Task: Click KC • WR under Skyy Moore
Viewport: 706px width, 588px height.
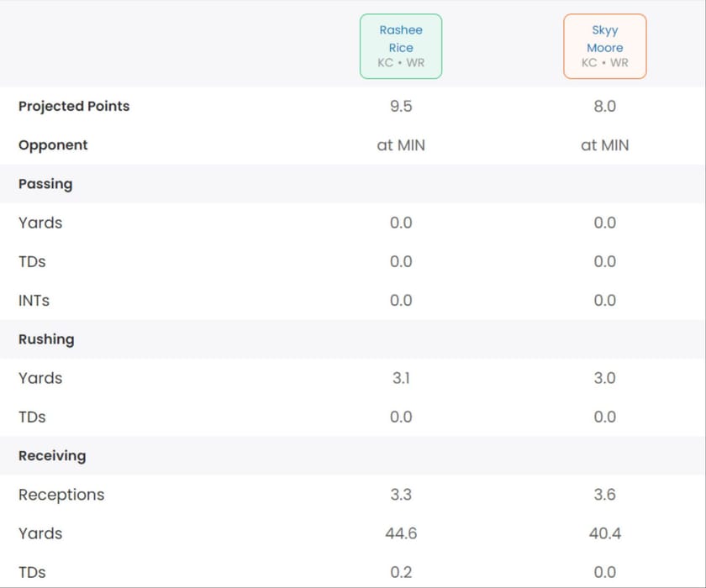Action: coord(604,63)
